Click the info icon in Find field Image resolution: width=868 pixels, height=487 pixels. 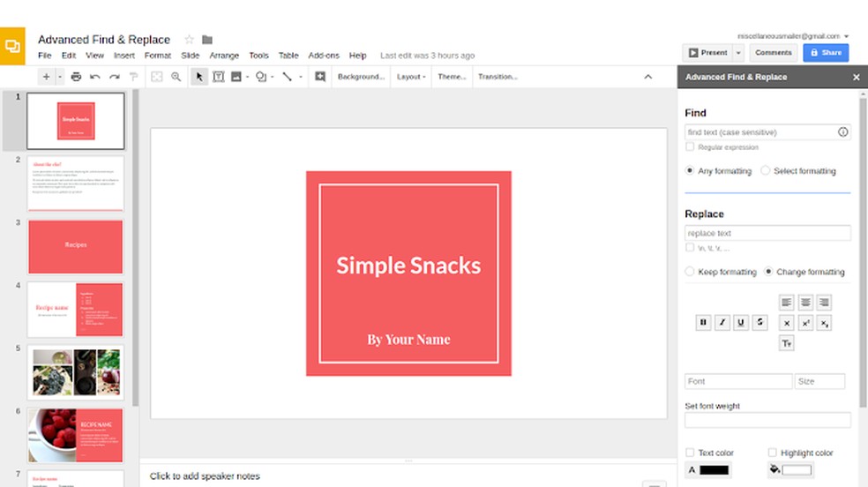click(x=842, y=131)
